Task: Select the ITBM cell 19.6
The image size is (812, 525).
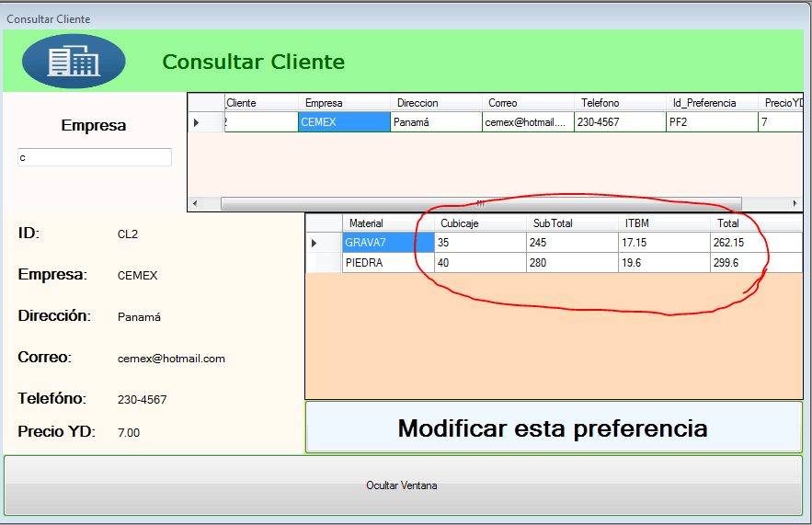Action: point(664,263)
